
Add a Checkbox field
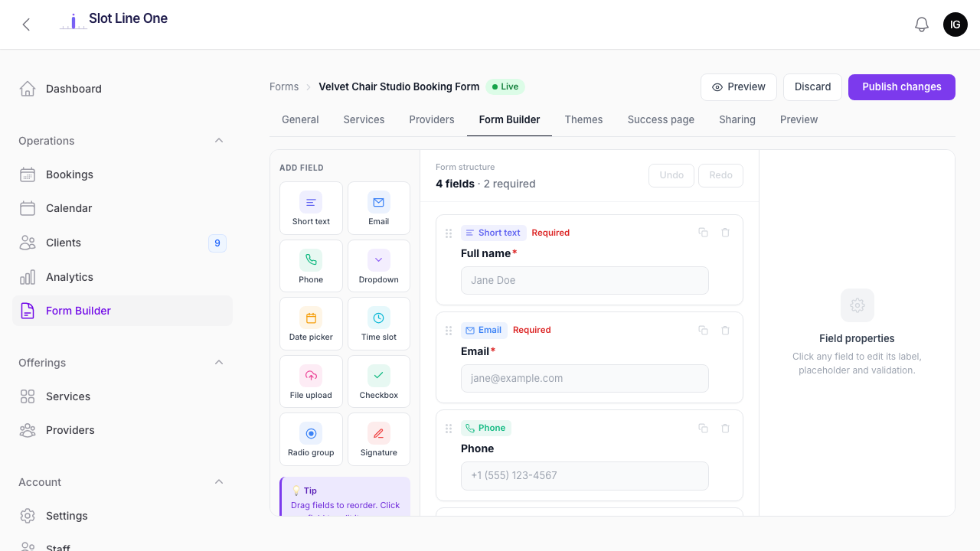379,382
